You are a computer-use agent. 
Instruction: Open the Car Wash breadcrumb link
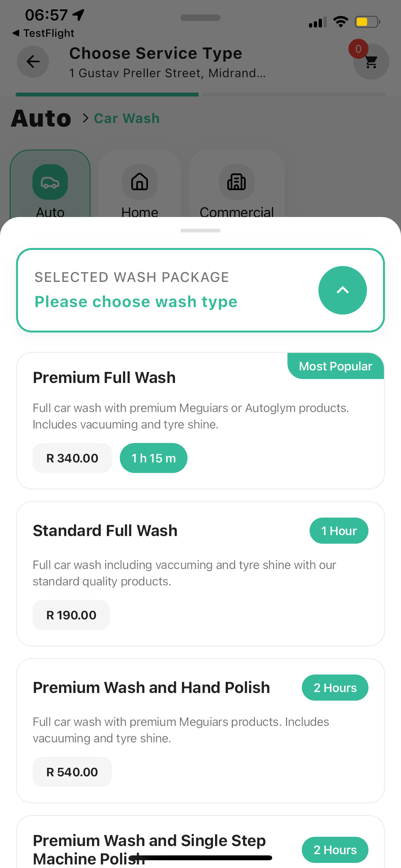(x=126, y=118)
